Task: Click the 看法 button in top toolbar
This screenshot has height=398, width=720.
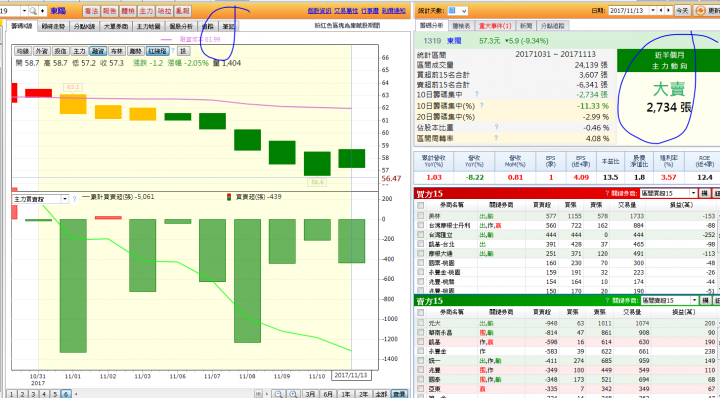Action: point(91,11)
